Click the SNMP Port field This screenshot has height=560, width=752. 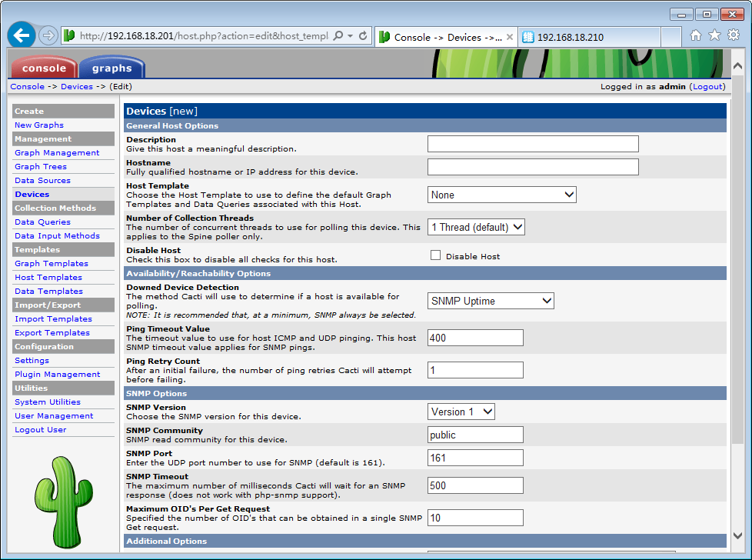475,458
